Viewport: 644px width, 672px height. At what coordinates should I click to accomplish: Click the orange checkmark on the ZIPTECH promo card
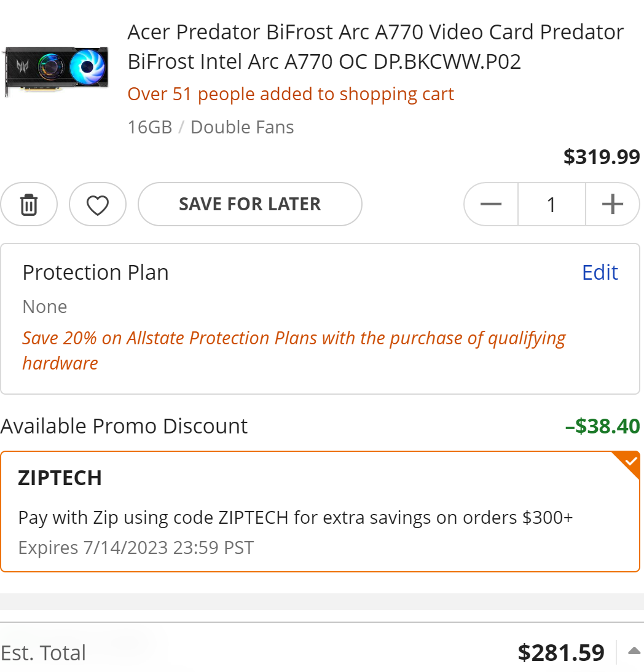(630, 461)
